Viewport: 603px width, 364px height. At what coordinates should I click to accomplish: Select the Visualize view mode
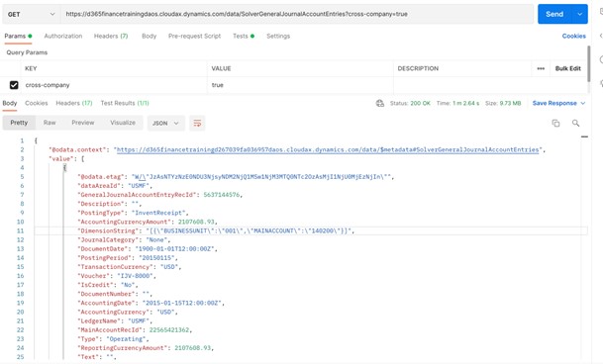[x=123, y=123]
